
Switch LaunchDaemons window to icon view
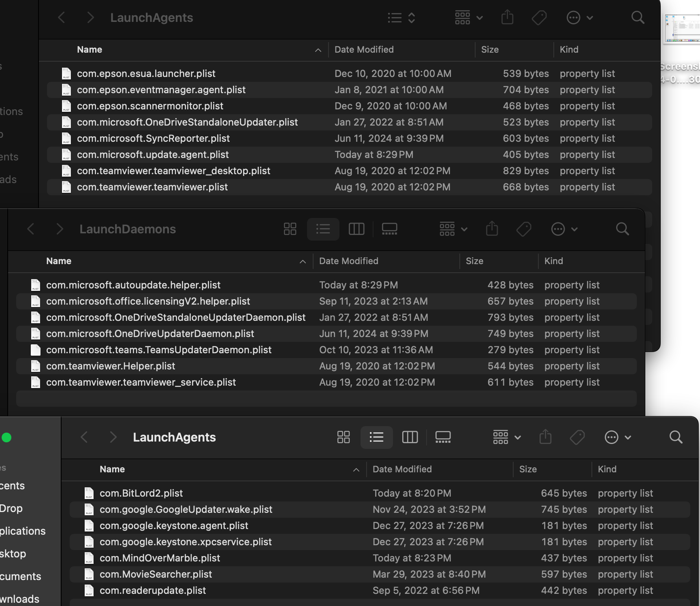click(x=290, y=229)
